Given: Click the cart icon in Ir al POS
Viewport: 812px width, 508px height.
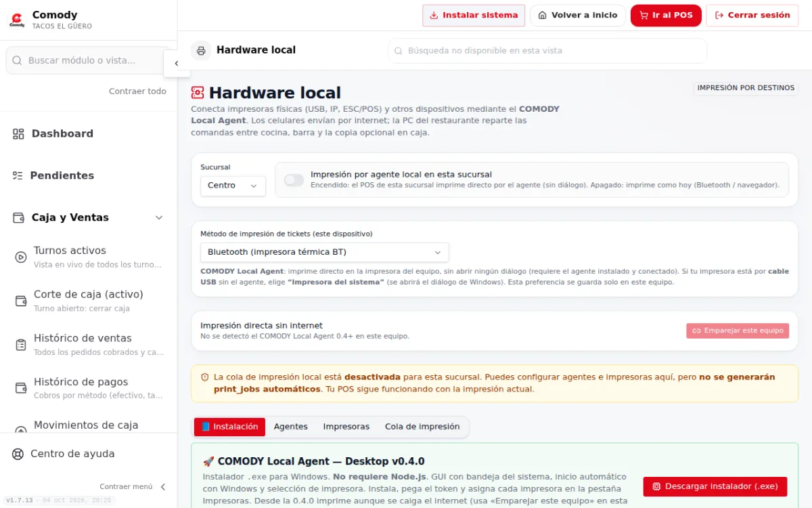Looking at the screenshot, I should click(x=644, y=15).
